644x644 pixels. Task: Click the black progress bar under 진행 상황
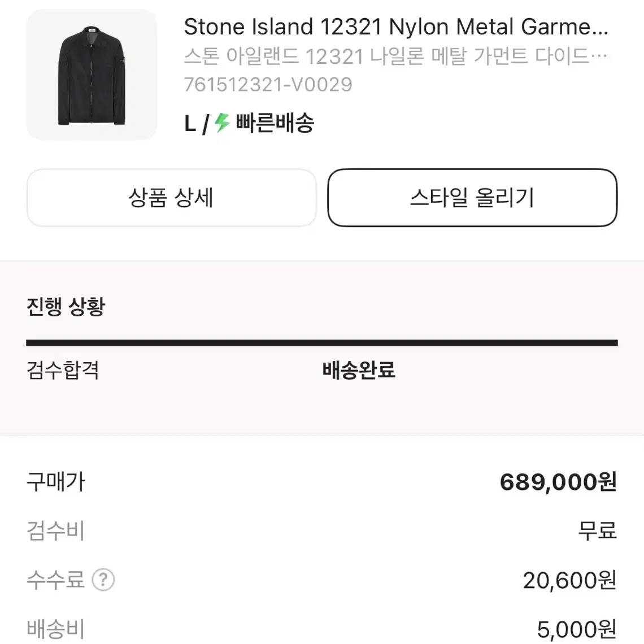coord(322,343)
